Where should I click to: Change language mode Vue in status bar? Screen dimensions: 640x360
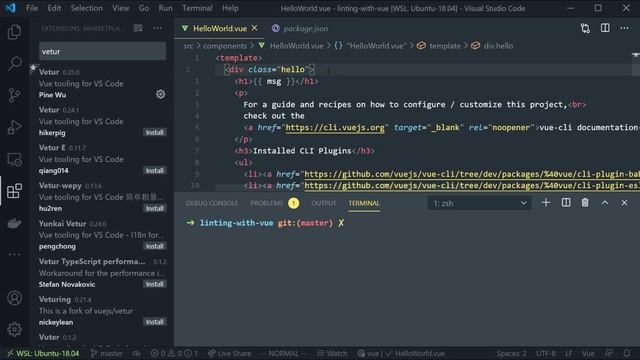588,353
